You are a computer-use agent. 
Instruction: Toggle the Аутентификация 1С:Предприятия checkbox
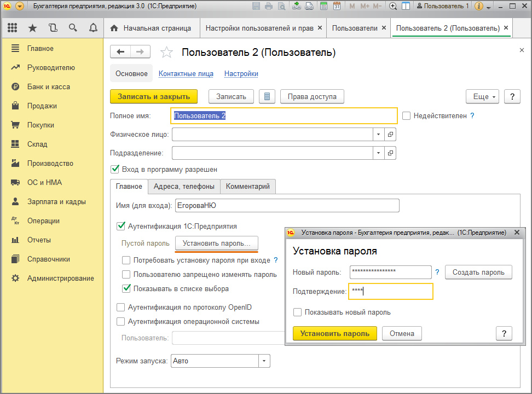[x=121, y=226]
